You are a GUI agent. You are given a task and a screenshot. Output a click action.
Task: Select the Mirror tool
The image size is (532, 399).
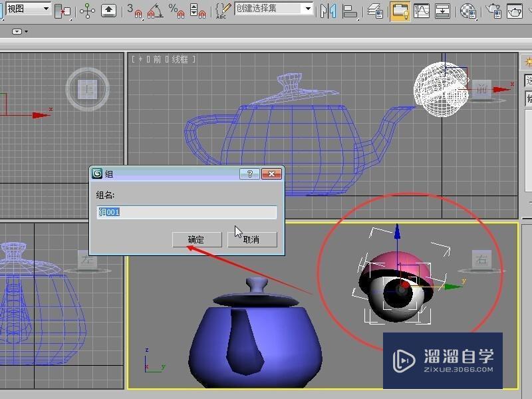[327, 10]
